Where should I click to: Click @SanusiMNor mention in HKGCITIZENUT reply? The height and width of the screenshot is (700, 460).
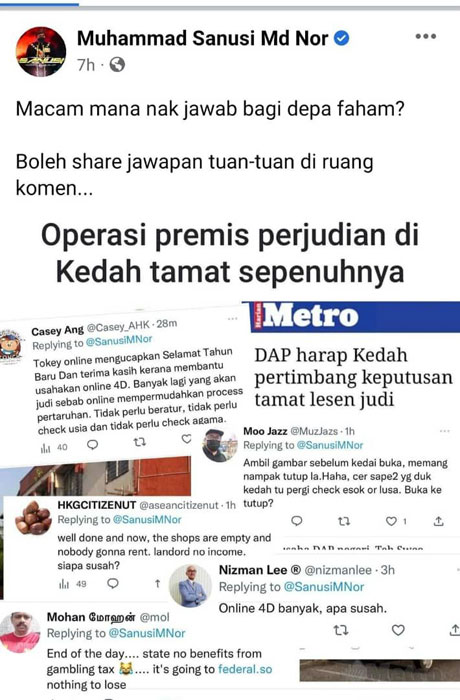pos(147,520)
